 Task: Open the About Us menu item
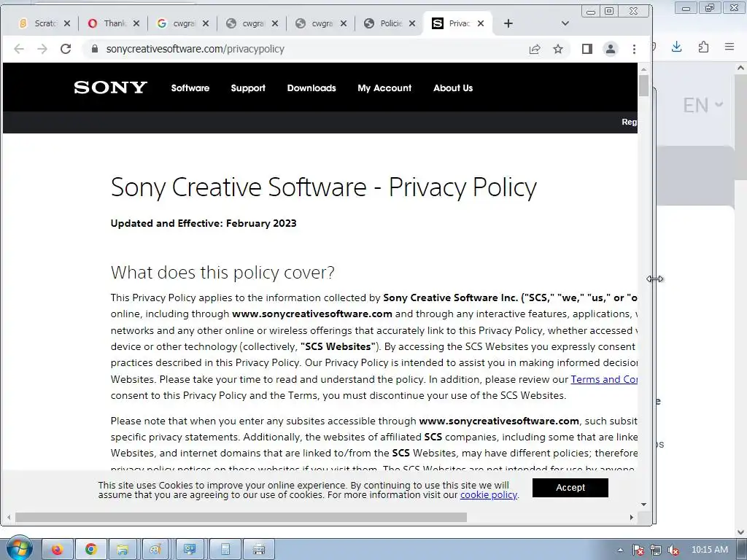pos(452,88)
